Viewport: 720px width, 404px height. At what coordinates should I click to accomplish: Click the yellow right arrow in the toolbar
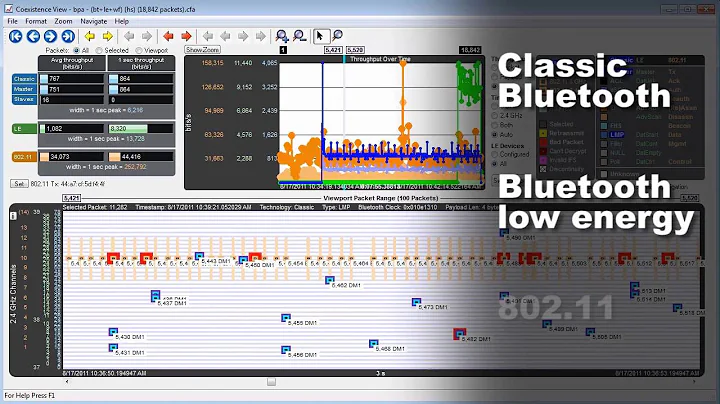click(x=107, y=36)
